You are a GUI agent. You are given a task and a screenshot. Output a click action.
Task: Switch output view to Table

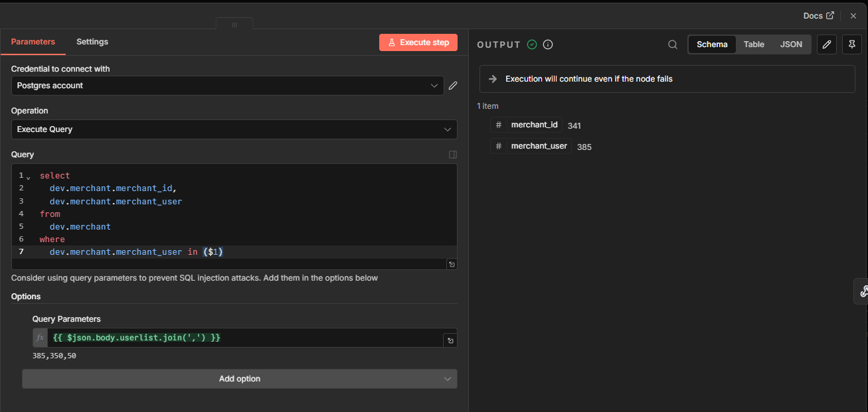coord(754,44)
